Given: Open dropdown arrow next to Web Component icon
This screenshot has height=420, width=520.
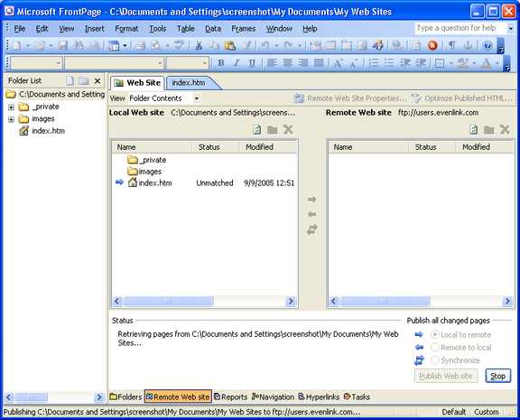Looking at the screenshot, I should coord(125,45).
